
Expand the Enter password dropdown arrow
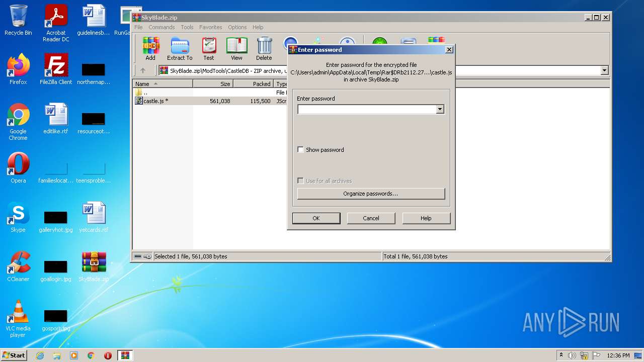pos(440,109)
